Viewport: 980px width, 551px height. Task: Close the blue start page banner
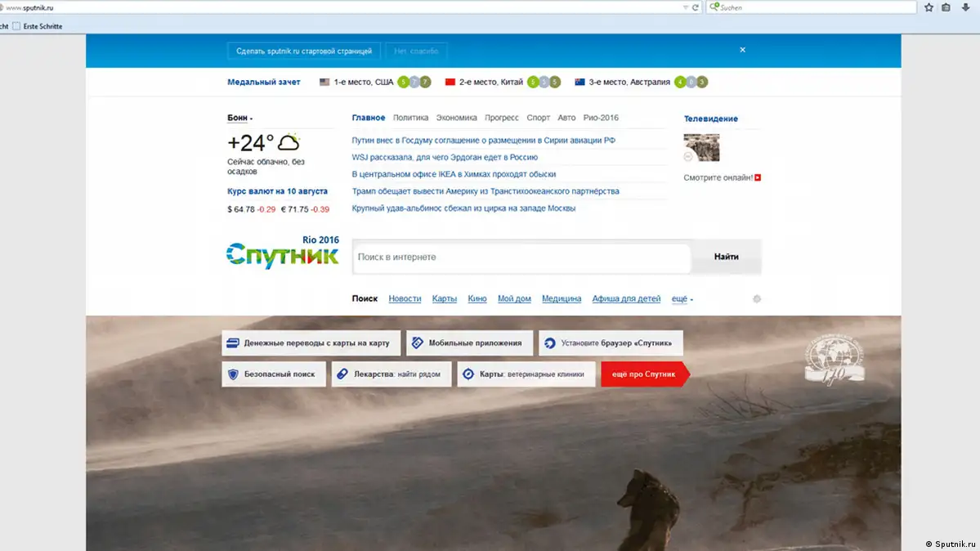click(742, 50)
